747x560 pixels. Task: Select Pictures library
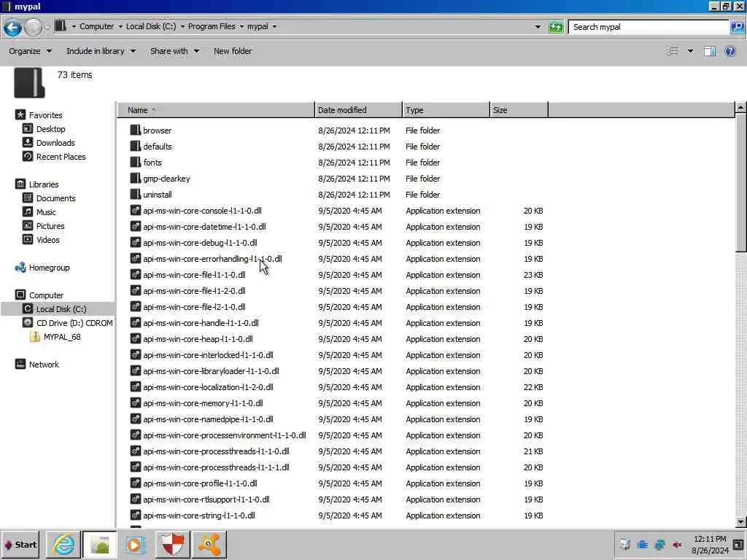50,226
